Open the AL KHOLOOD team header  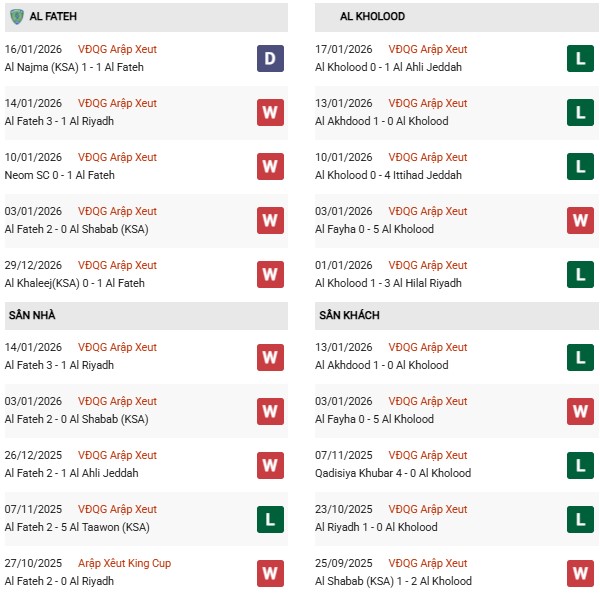point(372,17)
